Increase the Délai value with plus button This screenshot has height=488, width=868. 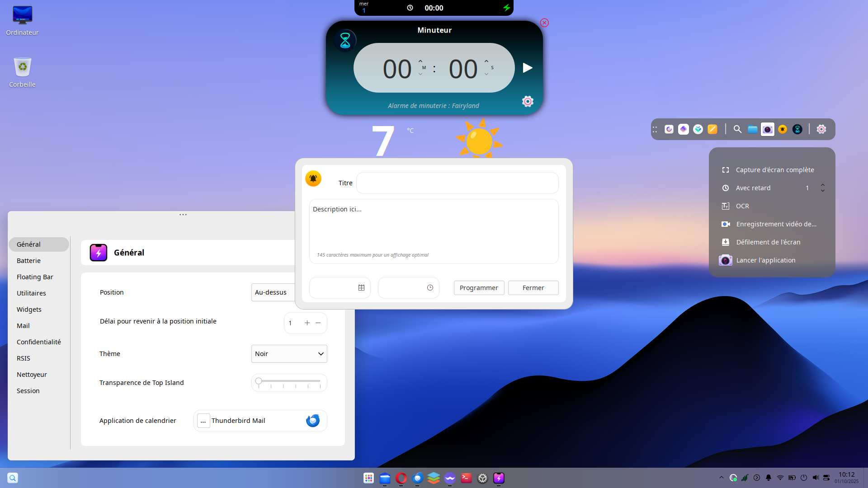pos(307,323)
